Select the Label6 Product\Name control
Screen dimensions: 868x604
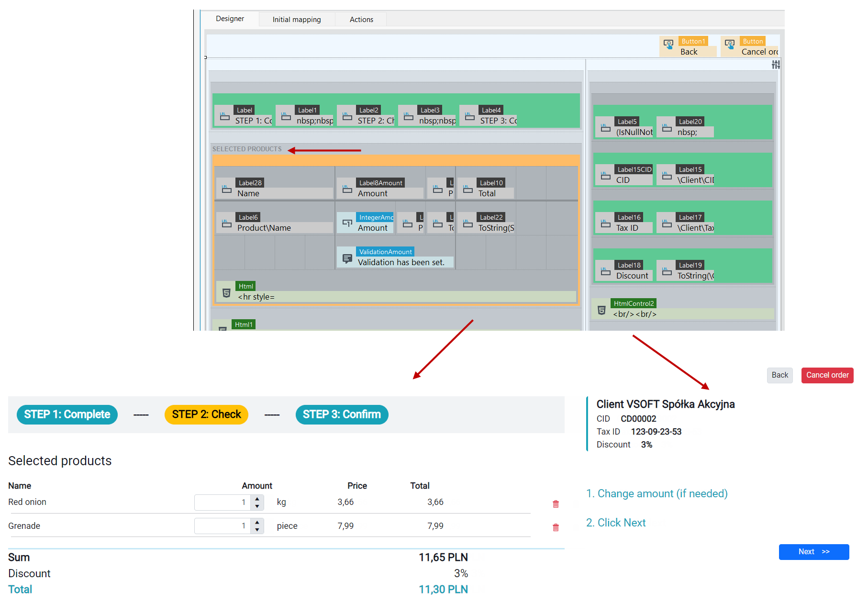point(275,223)
